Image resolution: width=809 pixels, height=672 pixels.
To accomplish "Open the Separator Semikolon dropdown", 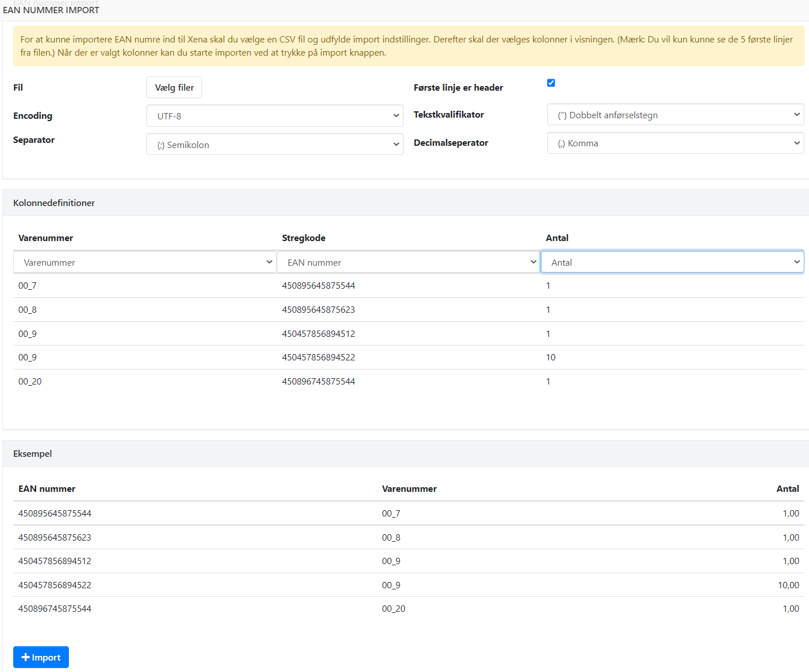I will coord(274,145).
